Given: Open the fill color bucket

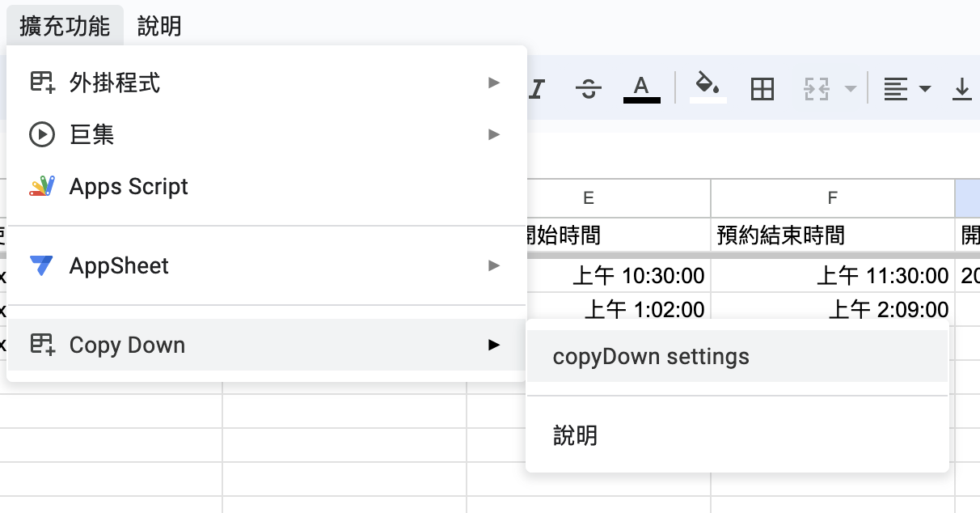Looking at the screenshot, I should (x=708, y=87).
